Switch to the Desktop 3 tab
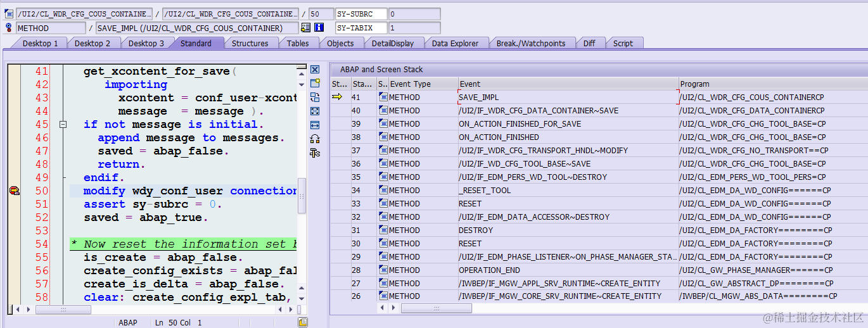The image size is (868, 328). pyautogui.click(x=146, y=43)
